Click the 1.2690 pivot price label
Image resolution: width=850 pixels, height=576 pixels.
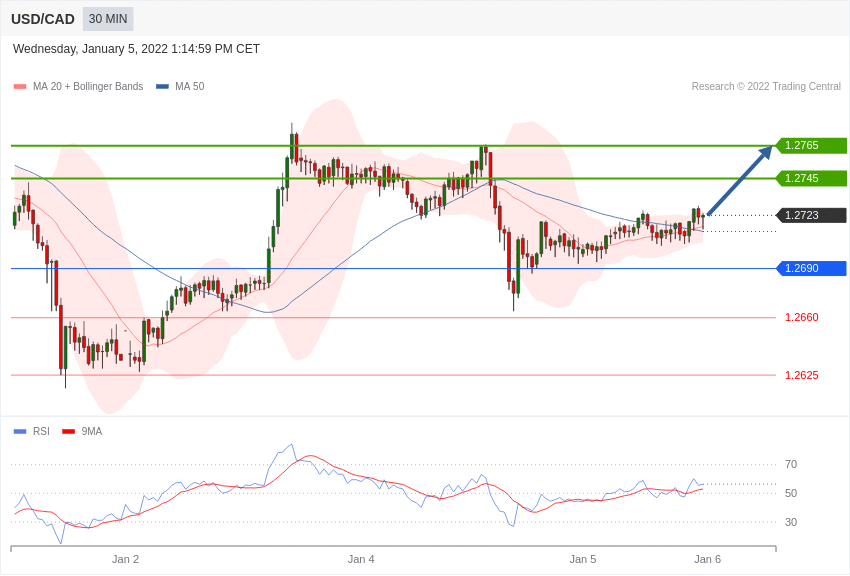click(x=811, y=268)
